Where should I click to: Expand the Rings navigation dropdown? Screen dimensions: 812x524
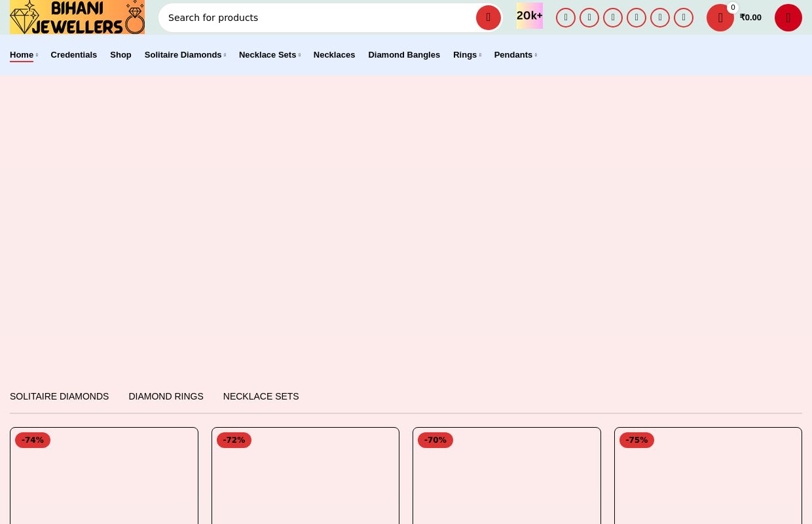[467, 55]
